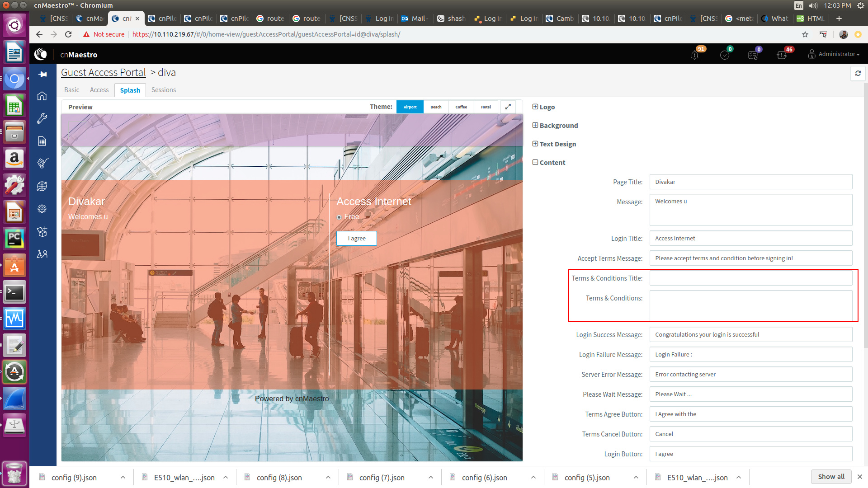Switch theme to Hotel
Screen dimensions: 868x488
click(486, 107)
